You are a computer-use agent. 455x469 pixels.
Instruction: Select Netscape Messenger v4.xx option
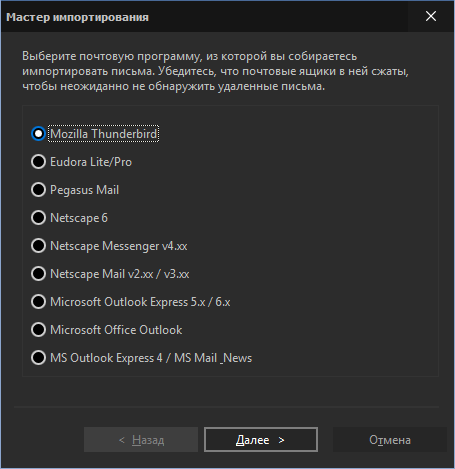click(x=38, y=246)
